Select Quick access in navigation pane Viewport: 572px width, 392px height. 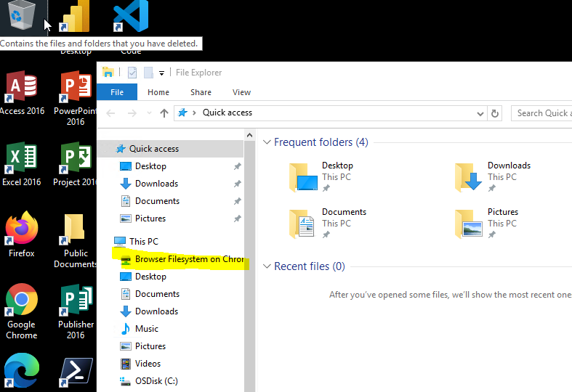(x=170, y=149)
